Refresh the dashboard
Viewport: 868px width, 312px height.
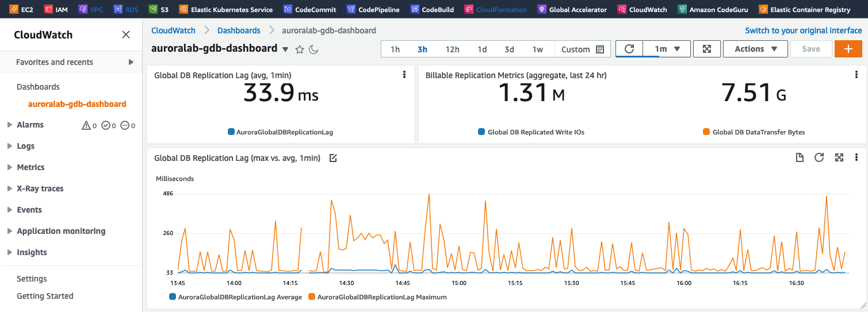[629, 49]
